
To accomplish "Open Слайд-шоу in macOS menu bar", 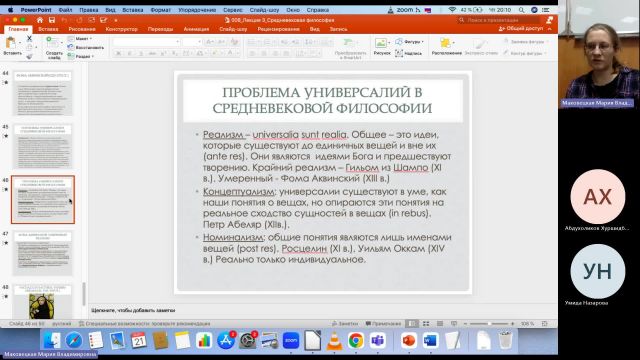I will click(264, 9).
